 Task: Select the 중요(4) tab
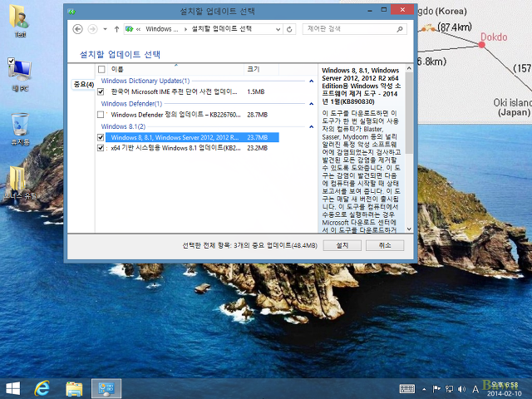pyautogui.click(x=84, y=84)
